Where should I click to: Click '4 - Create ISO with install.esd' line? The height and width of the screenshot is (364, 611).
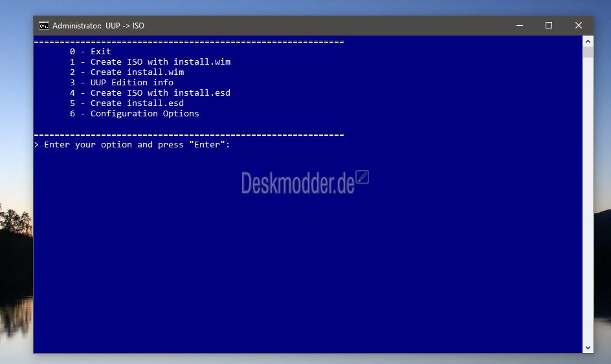click(150, 93)
